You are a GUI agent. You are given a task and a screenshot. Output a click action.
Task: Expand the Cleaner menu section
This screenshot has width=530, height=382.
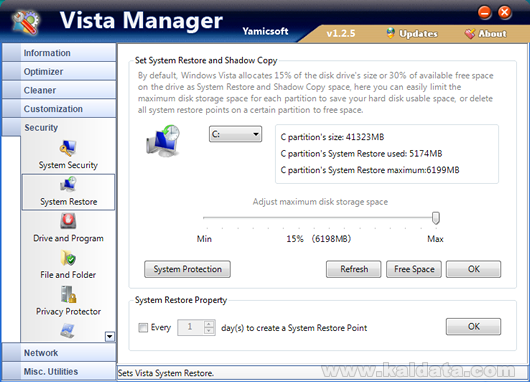pyautogui.click(x=59, y=90)
